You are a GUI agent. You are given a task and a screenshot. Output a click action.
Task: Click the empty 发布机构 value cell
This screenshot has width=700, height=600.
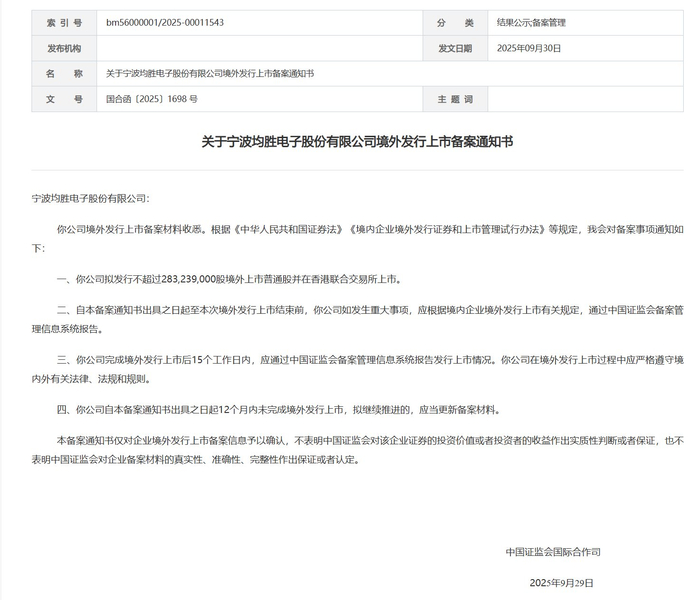coord(260,48)
